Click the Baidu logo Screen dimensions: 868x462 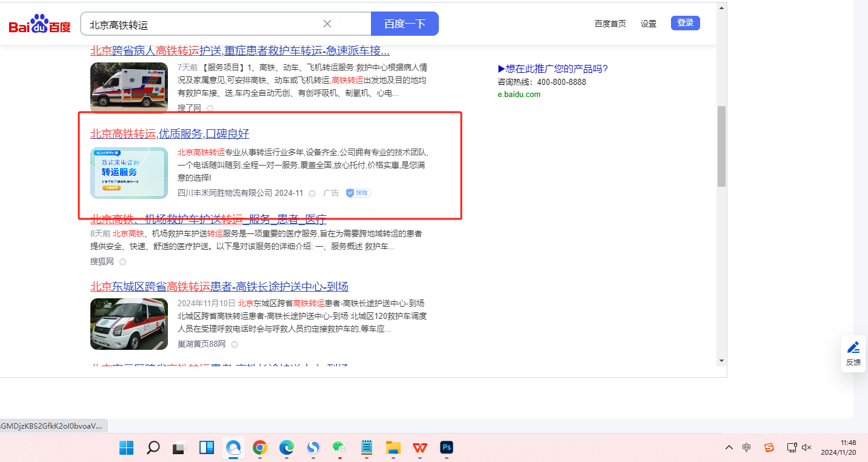click(x=39, y=24)
